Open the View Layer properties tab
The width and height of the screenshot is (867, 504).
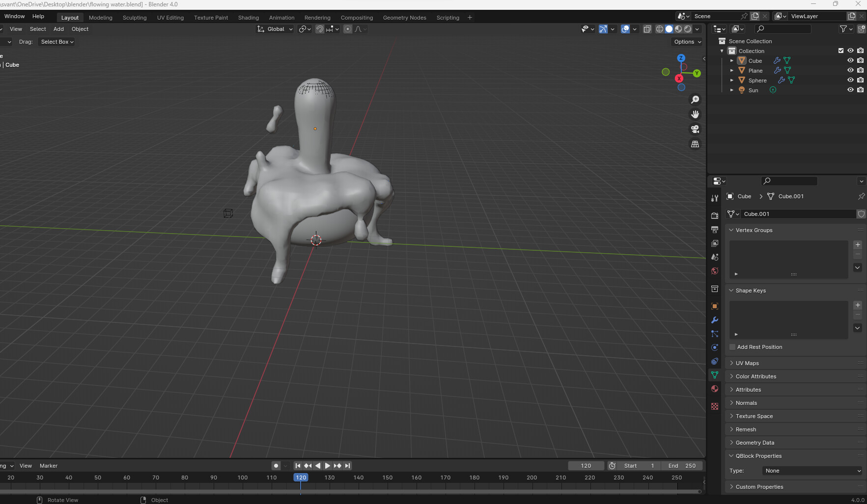click(715, 243)
